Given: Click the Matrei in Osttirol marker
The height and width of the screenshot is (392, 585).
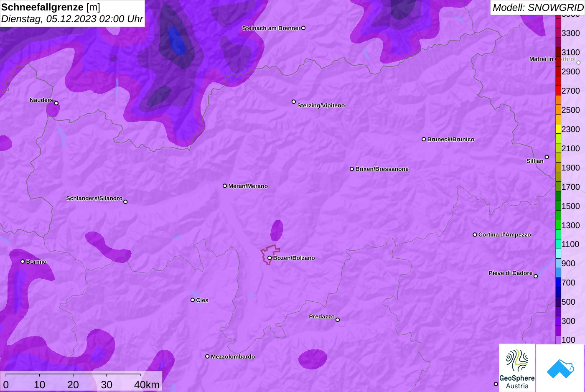Looking at the screenshot, I should point(579,63).
